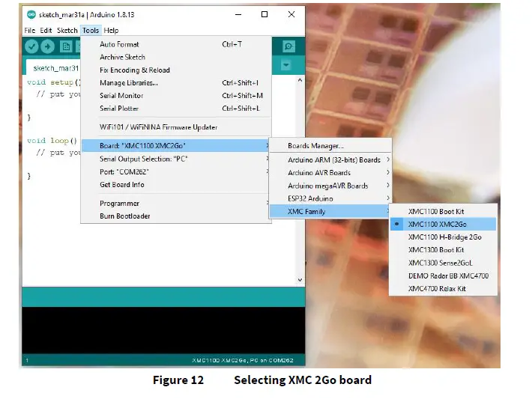Open the File menu
Screen dimensions: 532x402
[29, 31]
